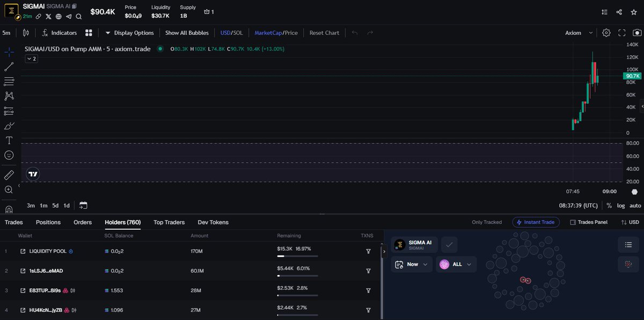Toggle percent scale on chart axis

point(609,206)
